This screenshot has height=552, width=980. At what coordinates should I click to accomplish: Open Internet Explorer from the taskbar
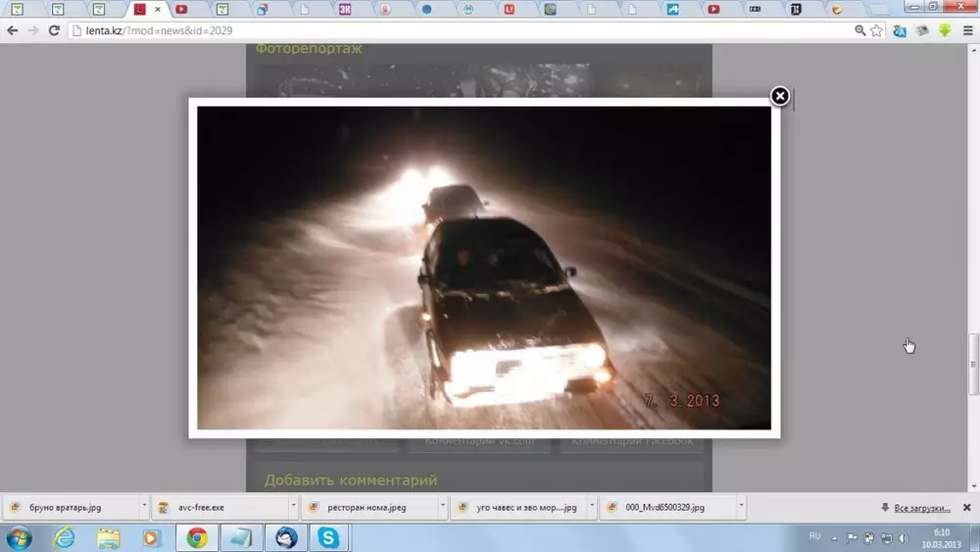64,537
